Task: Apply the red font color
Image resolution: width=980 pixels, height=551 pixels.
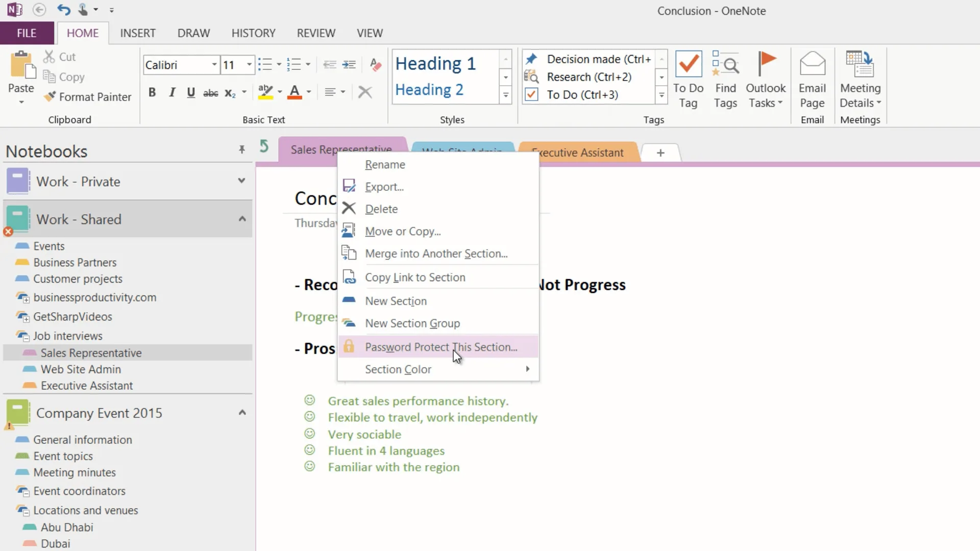Action: (295, 92)
